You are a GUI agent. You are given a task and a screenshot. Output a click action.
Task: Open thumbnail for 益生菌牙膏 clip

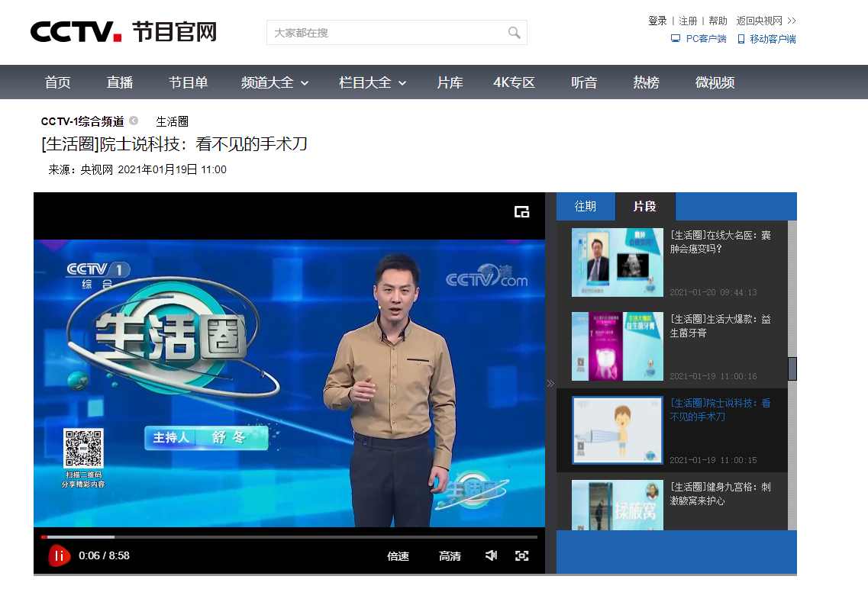click(618, 346)
